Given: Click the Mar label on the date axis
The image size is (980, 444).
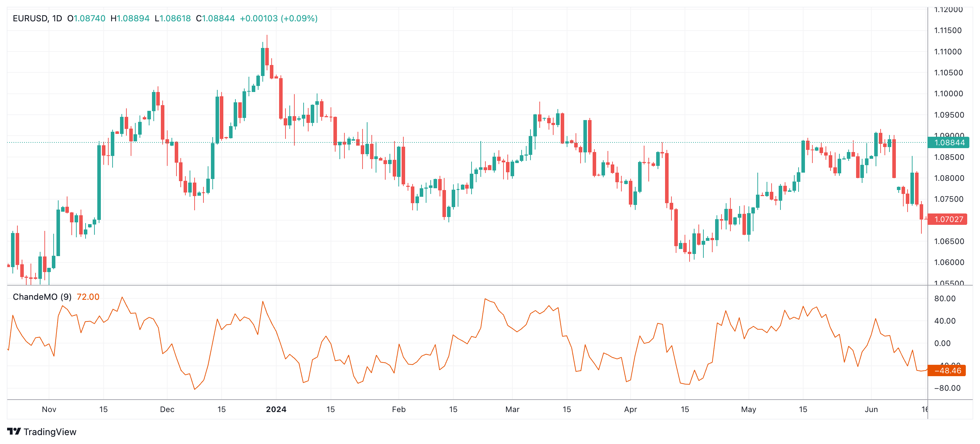Looking at the screenshot, I should point(512,410).
